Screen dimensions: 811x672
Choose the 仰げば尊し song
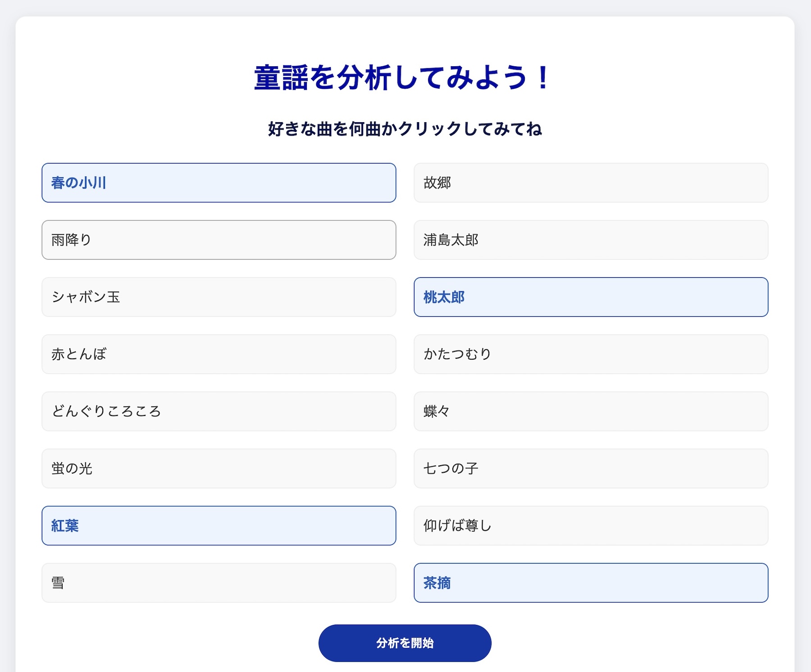(591, 526)
